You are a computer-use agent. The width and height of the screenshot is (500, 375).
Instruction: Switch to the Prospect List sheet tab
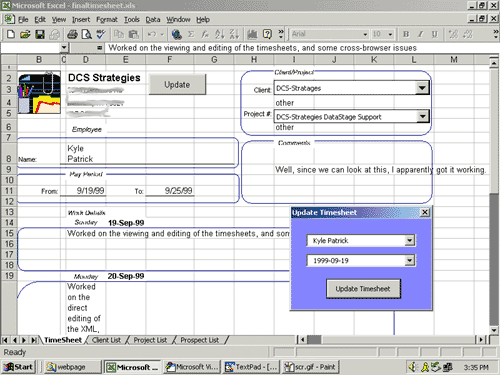[x=199, y=340]
